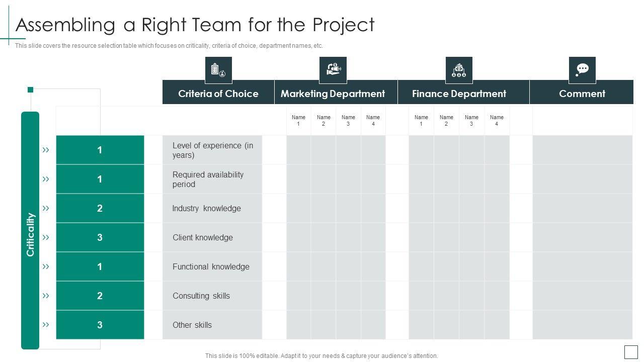Select the Finance Department header
This screenshot has height=362, width=644.
coord(459,94)
